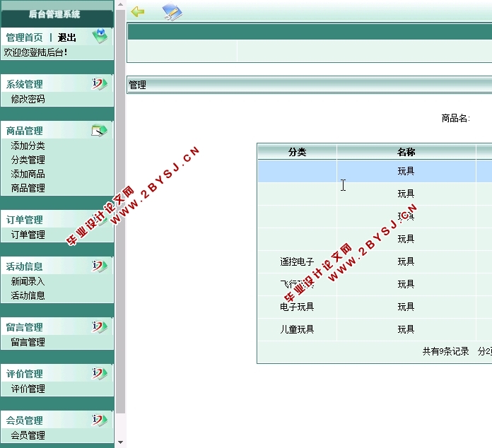492x448 pixels.
Task: Click 玩具 in the 电子玩具 row
Action: click(x=406, y=307)
